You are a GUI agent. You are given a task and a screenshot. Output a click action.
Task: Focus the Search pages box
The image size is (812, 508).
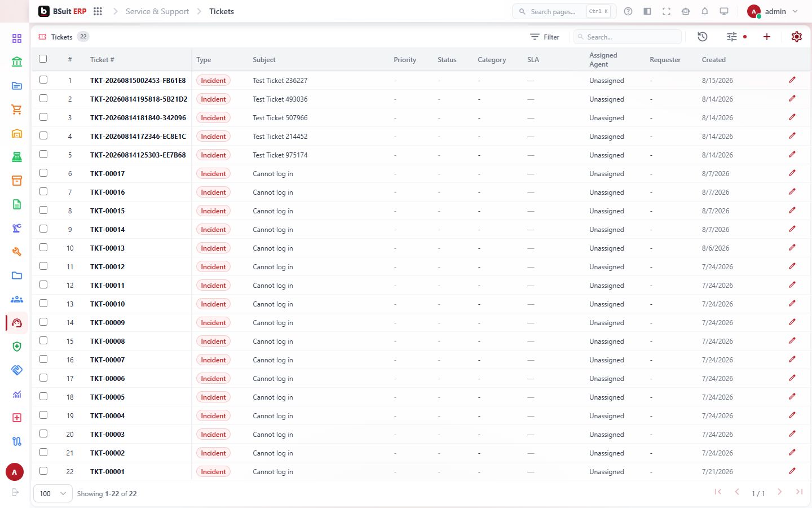[564, 11]
